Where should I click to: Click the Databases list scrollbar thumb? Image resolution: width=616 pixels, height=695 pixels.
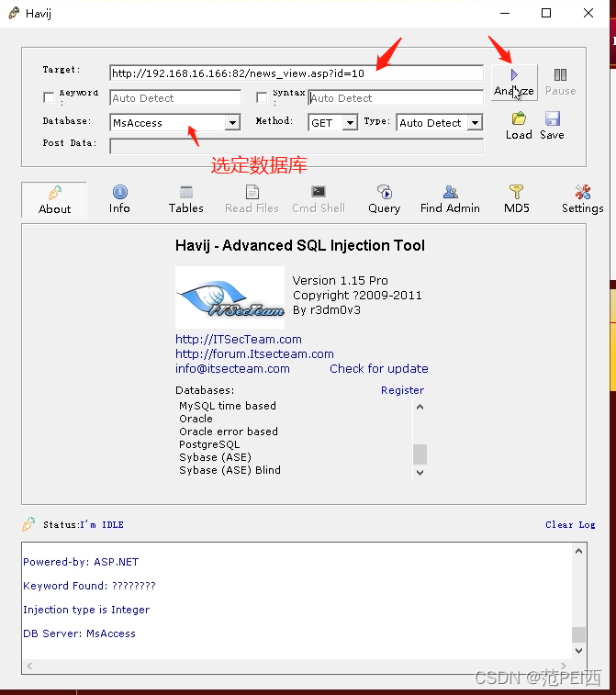point(420,454)
